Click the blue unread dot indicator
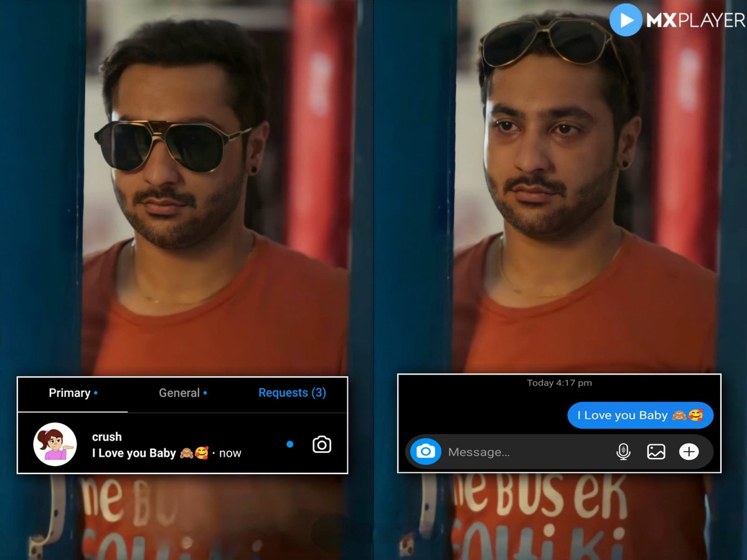This screenshot has width=747, height=560. pos(289,444)
